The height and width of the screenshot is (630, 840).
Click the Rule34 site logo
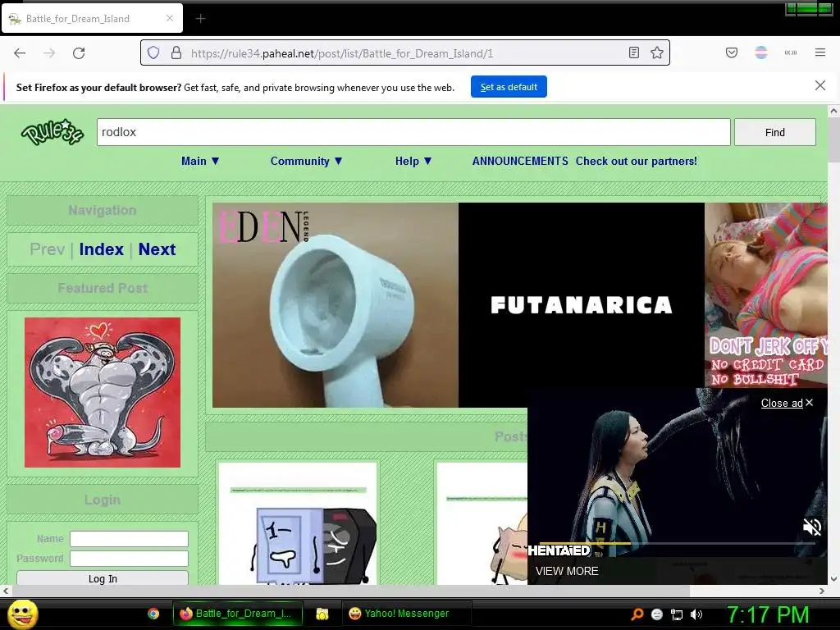click(x=52, y=132)
